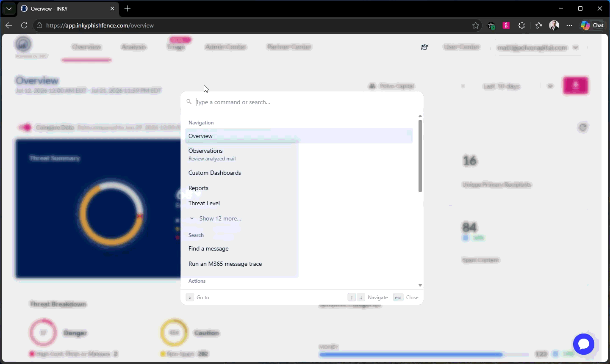Select the Overview - INKY browser tab
610x364 pixels.
pos(68,8)
